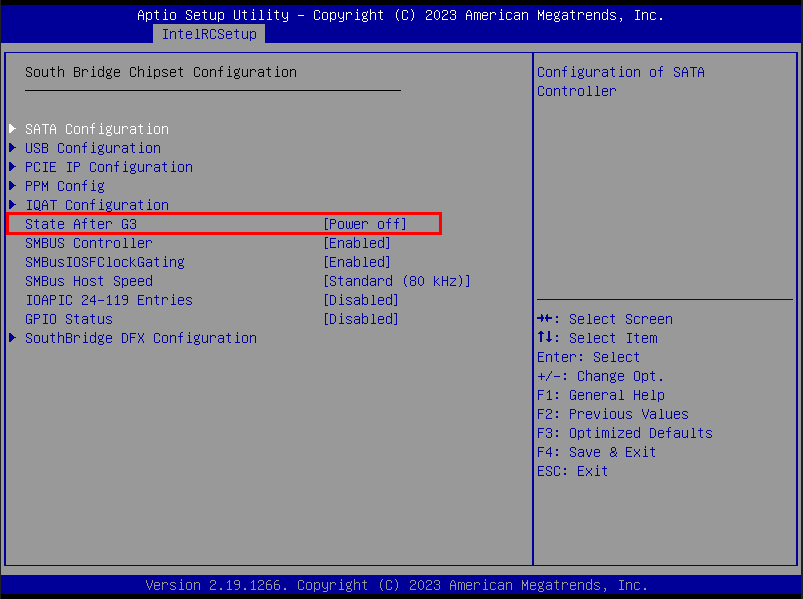The image size is (803, 599).
Task: Click the F4: Save & Exit hint
Action: coord(597,452)
